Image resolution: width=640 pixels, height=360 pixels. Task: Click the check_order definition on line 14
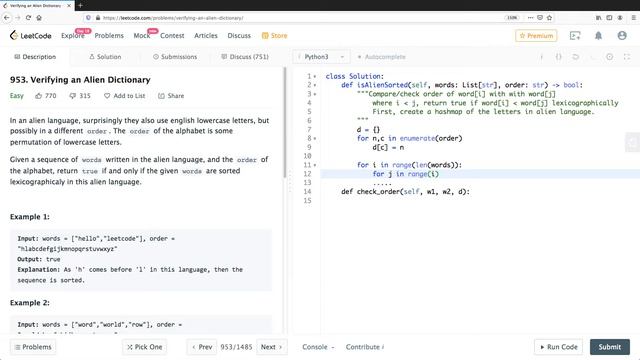tap(405, 191)
